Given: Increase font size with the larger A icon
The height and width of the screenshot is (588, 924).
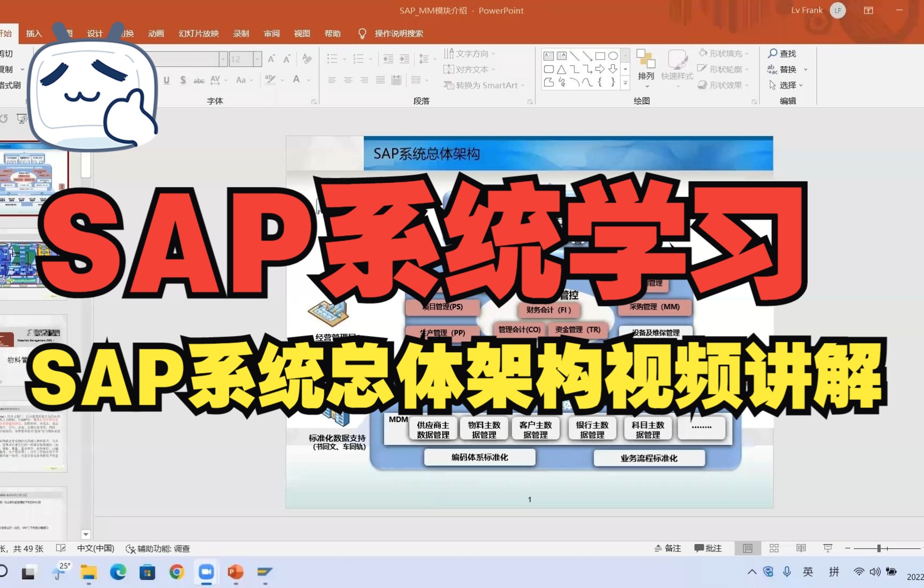Looking at the screenshot, I should tap(272, 58).
